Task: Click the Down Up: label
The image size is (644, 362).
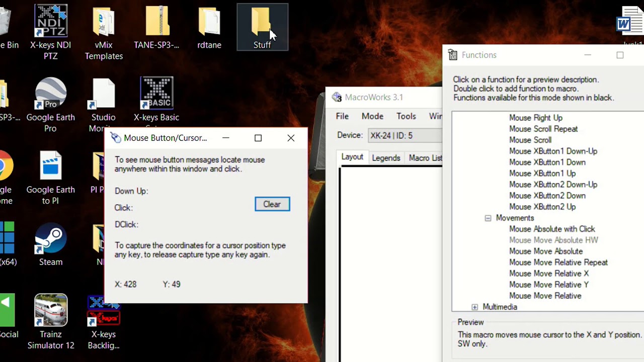Action: click(x=131, y=191)
